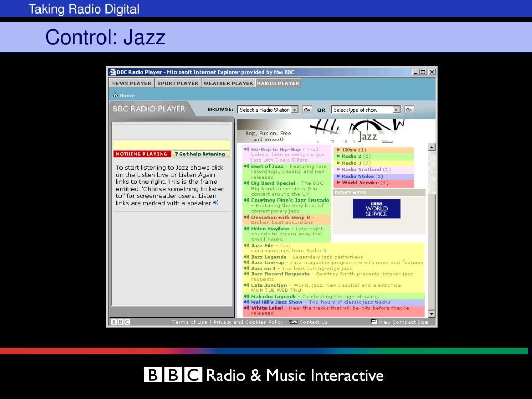532x399 pixels.
Task: Open the Jazz Legends show link
Action: point(269,257)
